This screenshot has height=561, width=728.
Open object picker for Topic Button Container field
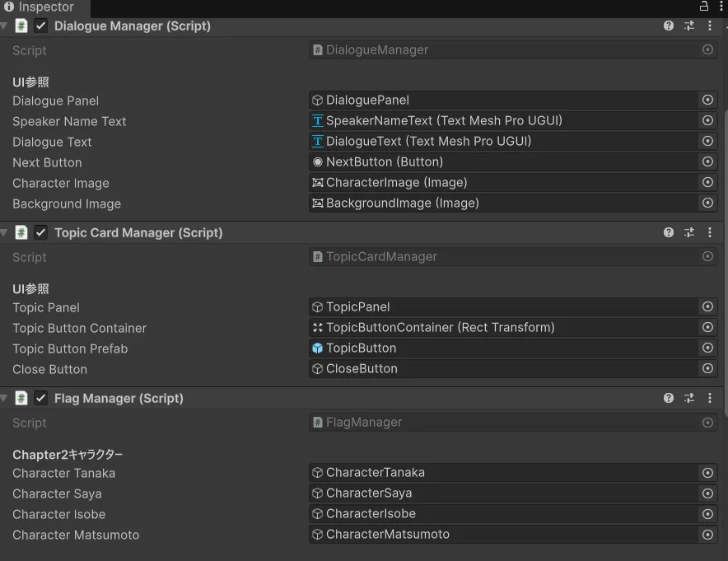707,327
